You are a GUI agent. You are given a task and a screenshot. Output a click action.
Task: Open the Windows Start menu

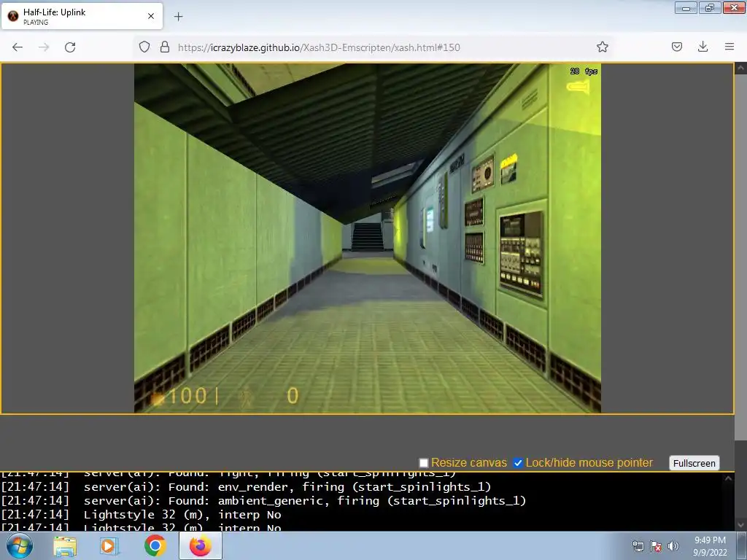[20, 545]
